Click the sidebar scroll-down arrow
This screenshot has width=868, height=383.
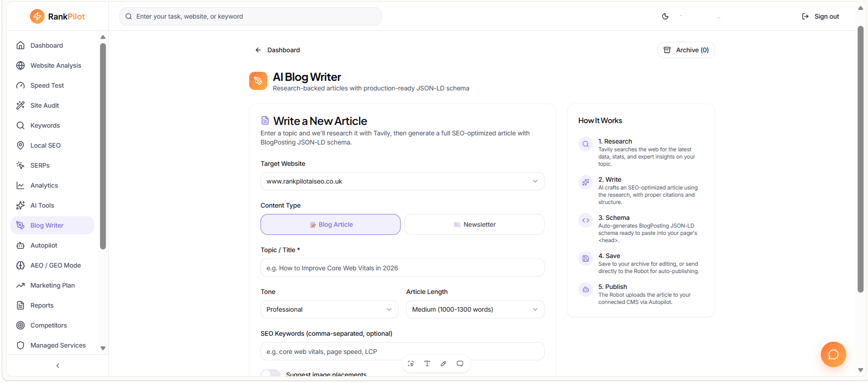103,348
